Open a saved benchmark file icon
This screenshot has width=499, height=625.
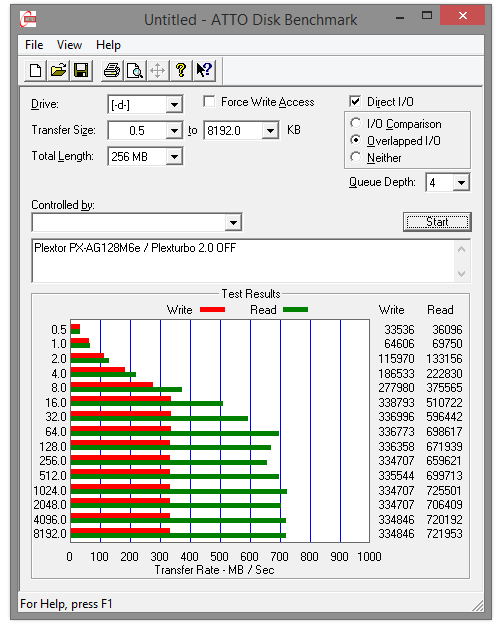pos(58,71)
